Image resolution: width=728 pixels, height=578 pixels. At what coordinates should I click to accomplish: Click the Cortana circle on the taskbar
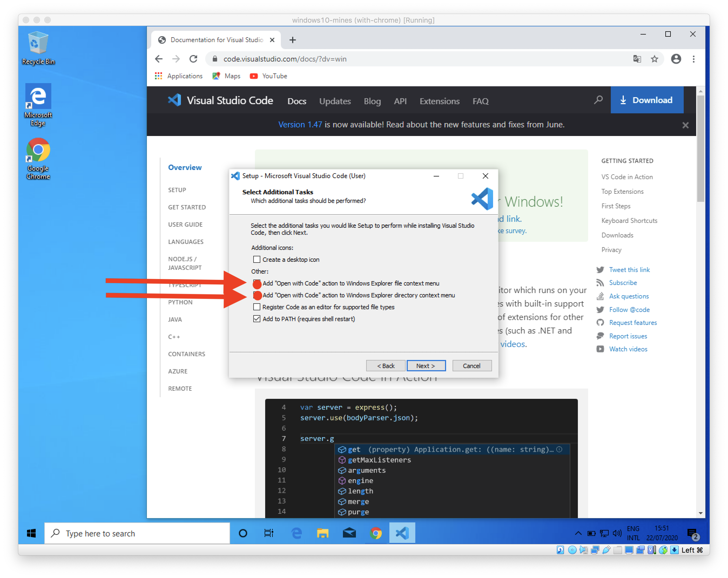click(x=243, y=533)
